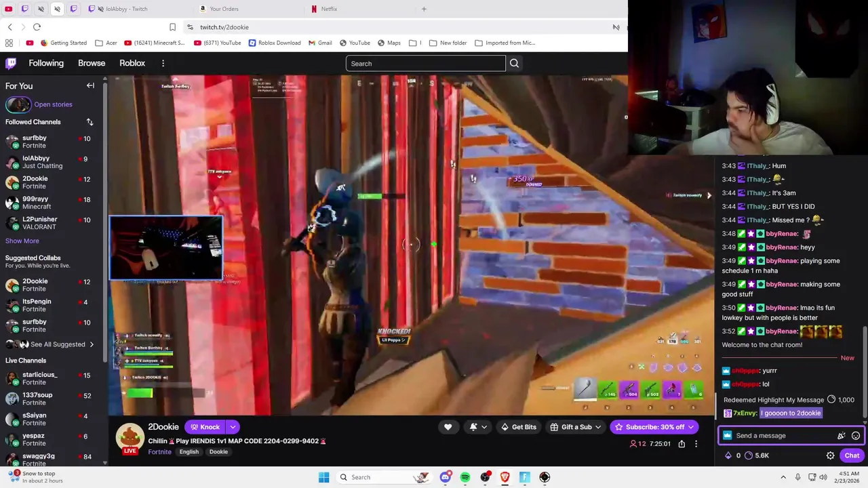Viewport: 868px width, 488px height.
Task: Click the chat identity badge in message box
Action: pos(728,436)
